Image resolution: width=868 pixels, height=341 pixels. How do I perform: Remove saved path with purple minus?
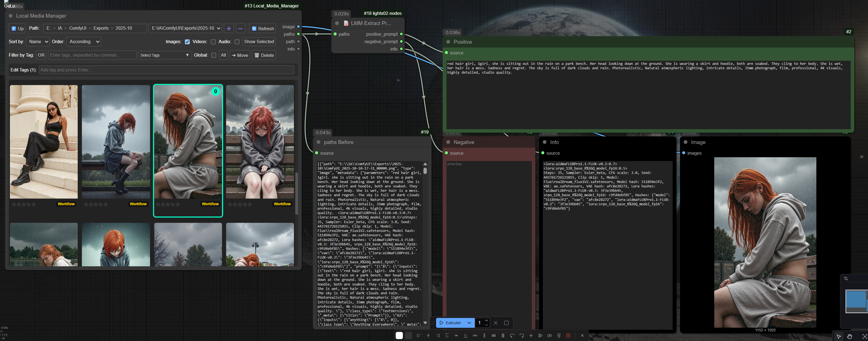coord(240,29)
